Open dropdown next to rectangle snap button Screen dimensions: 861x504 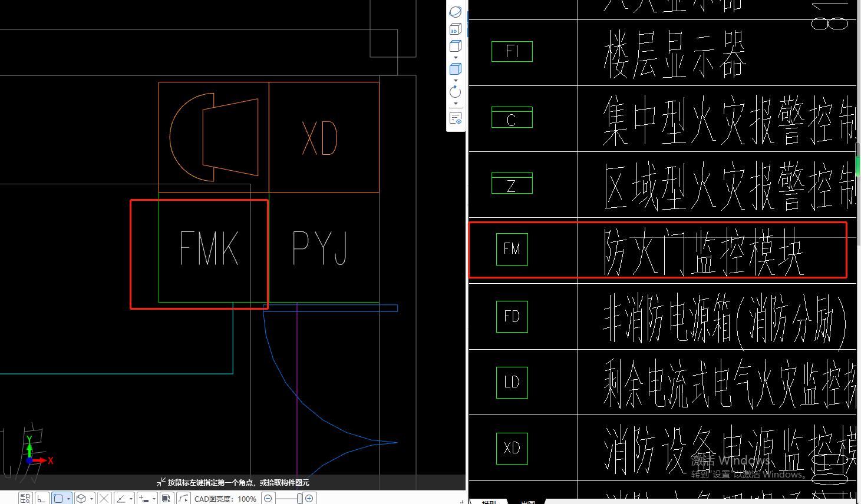68,499
